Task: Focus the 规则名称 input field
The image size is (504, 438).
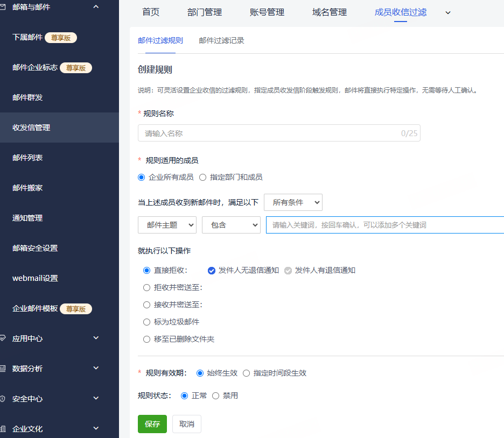Action: tap(279, 133)
